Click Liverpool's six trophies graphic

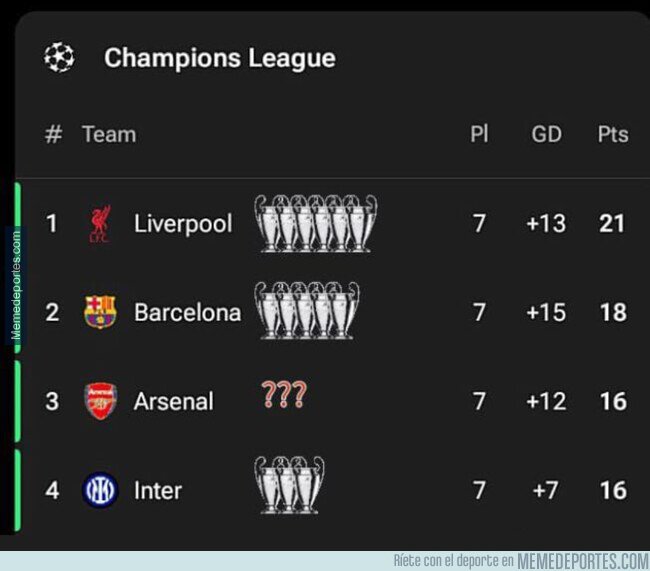pyautogui.click(x=315, y=224)
